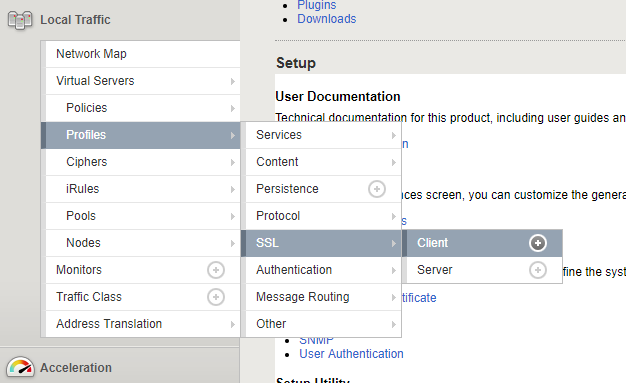The height and width of the screenshot is (383, 626).
Task: Click the plus icon next to Persistence
Action: click(376, 189)
